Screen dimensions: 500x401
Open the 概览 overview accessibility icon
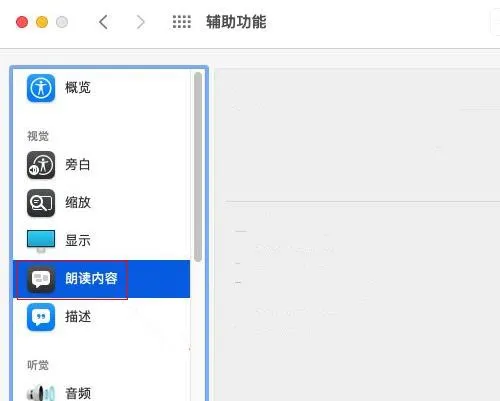(x=41, y=88)
